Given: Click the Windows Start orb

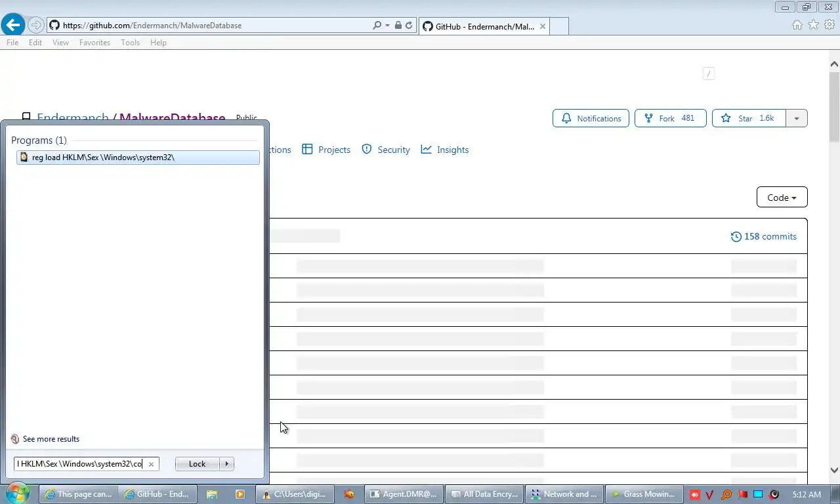Looking at the screenshot, I should click(17, 493).
